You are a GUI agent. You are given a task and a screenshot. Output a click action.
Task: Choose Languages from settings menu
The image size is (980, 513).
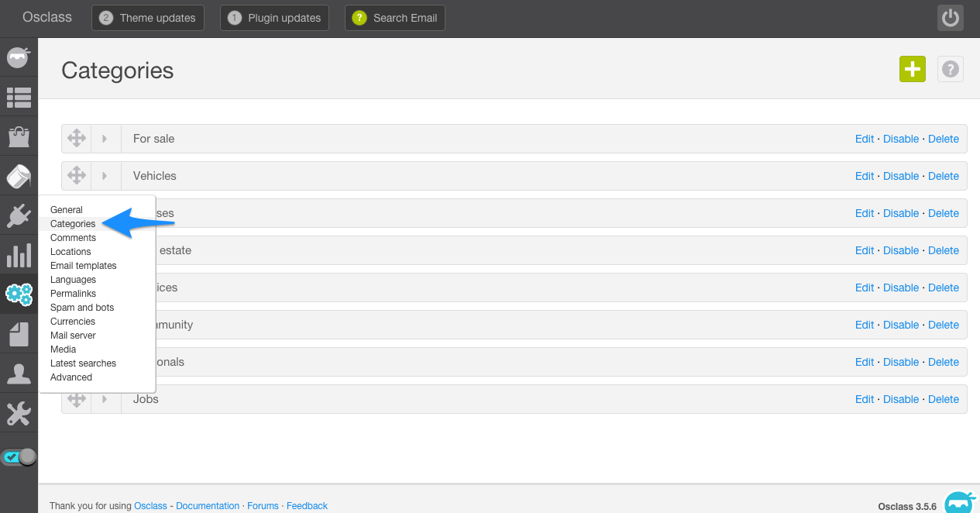tap(73, 280)
